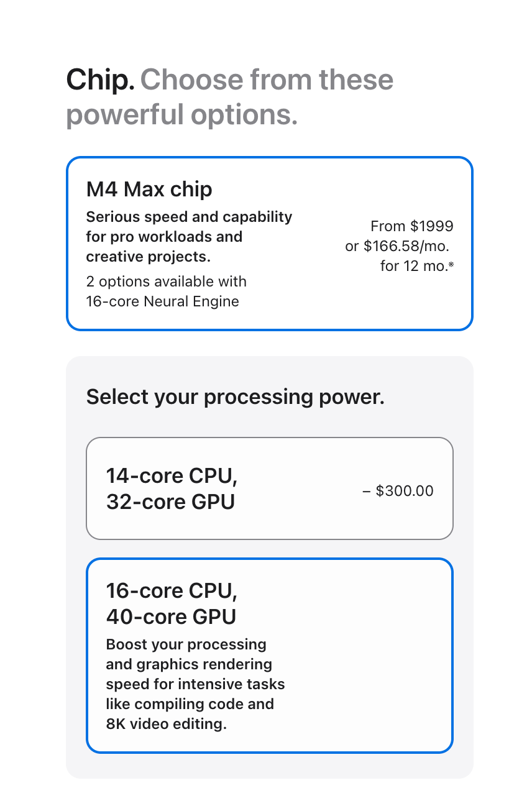
Task: Click the "8K video editing." line
Action: click(x=167, y=724)
